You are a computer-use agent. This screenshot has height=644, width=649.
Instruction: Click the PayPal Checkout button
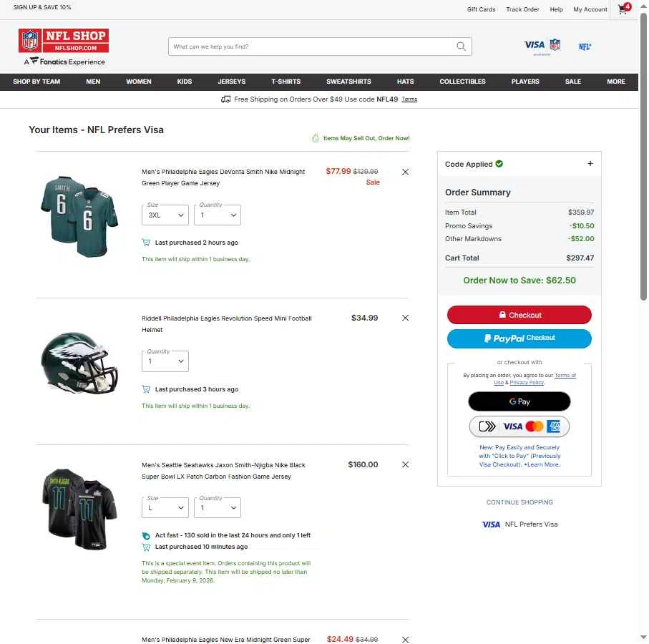(x=519, y=338)
